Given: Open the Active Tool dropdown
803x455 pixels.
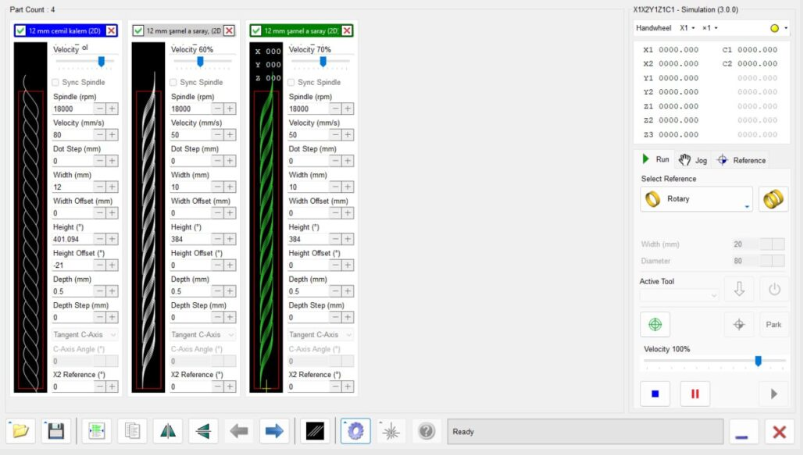Looking at the screenshot, I should coord(679,295).
